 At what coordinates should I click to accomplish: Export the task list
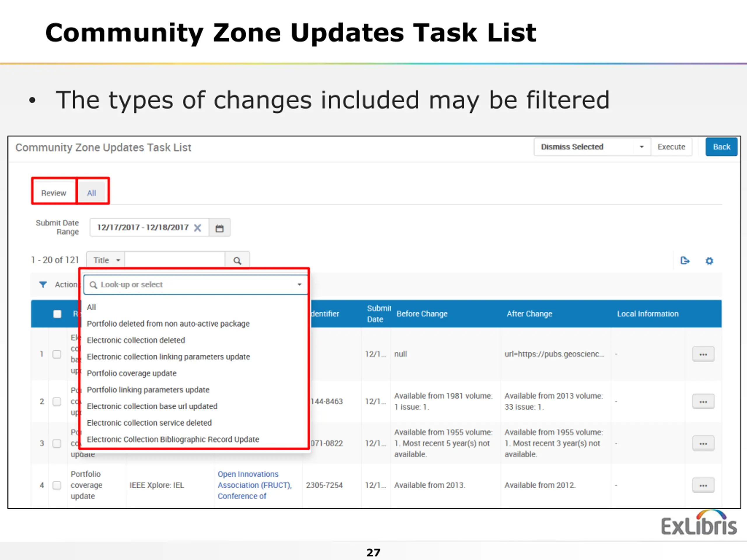pyautogui.click(x=685, y=260)
